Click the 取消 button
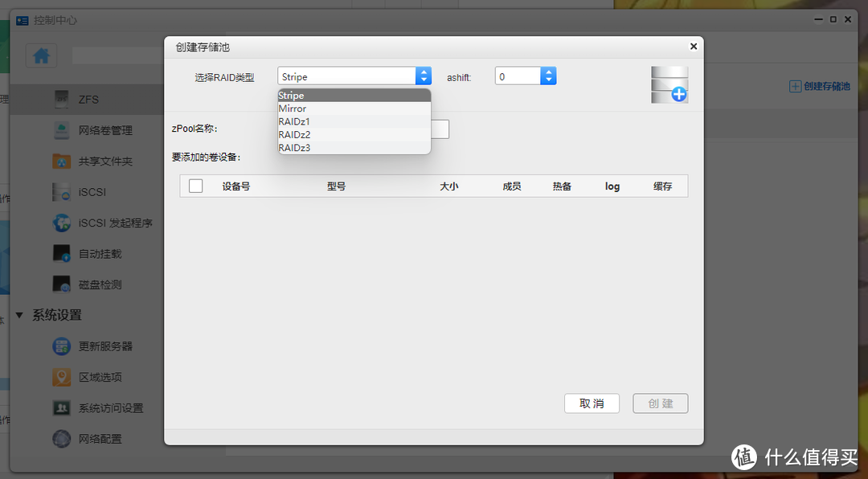 point(592,403)
